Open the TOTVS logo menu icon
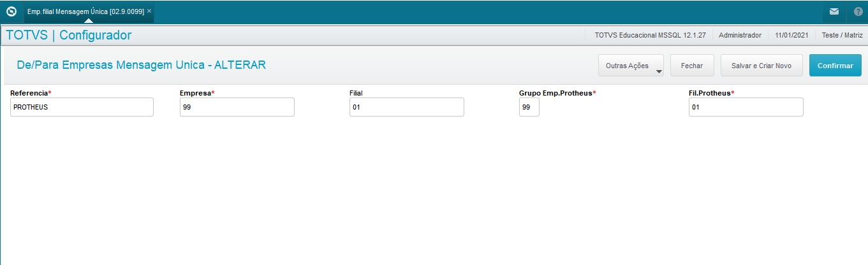Screen dimensions: 868x265 [x=11, y=11]
